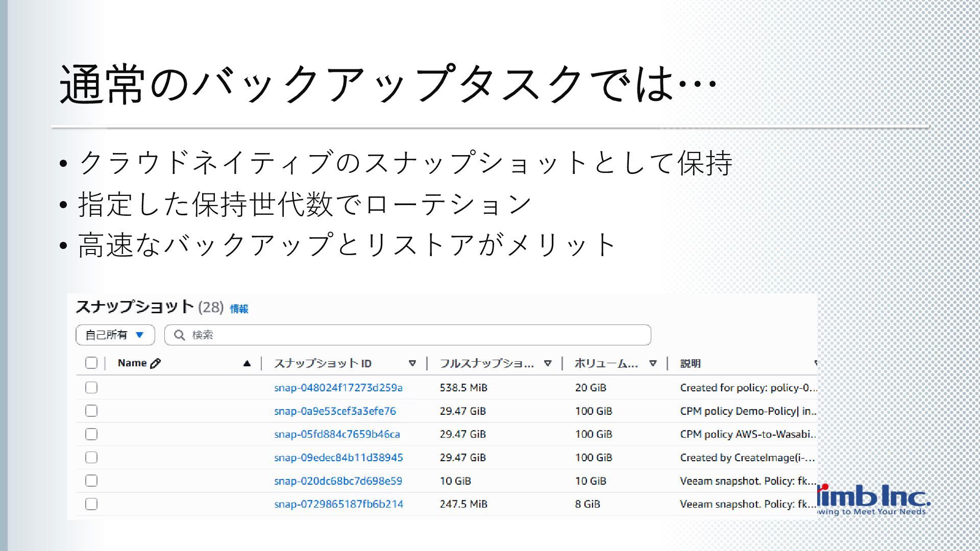The height and width of the screenshot is (551, 980).
Task: Click the search magnifier icon
Action: (179, 335)
